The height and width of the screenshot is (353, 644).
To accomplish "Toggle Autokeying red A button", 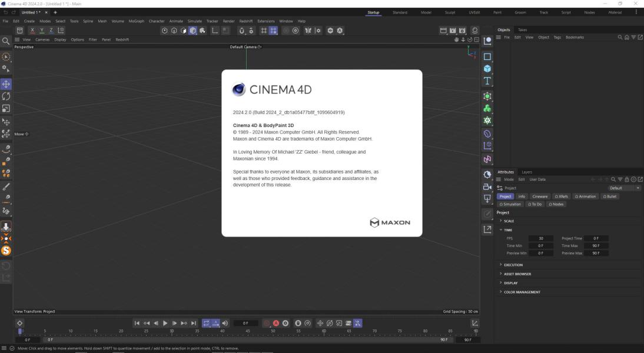I will pos(276,324).
